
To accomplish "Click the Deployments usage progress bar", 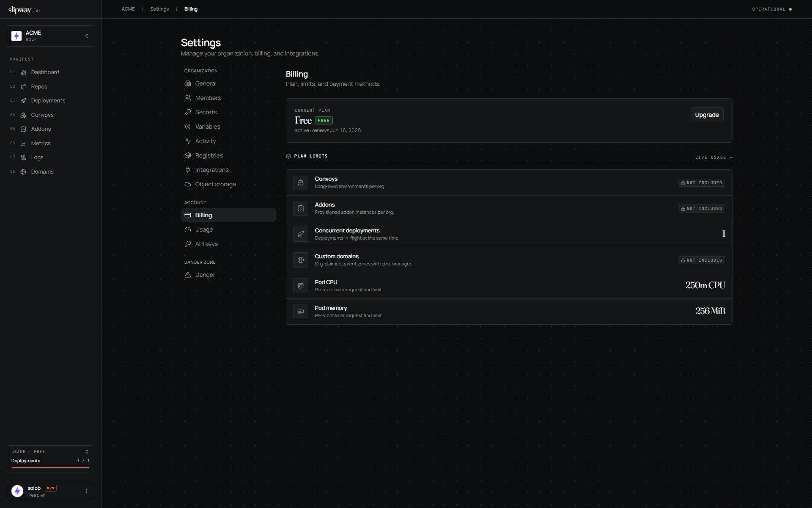I will 50,468.
